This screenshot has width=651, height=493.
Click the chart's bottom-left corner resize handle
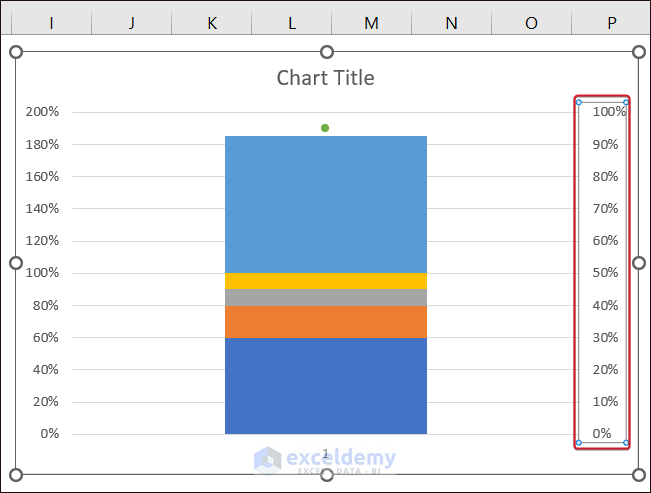click(x=15, y=474)
